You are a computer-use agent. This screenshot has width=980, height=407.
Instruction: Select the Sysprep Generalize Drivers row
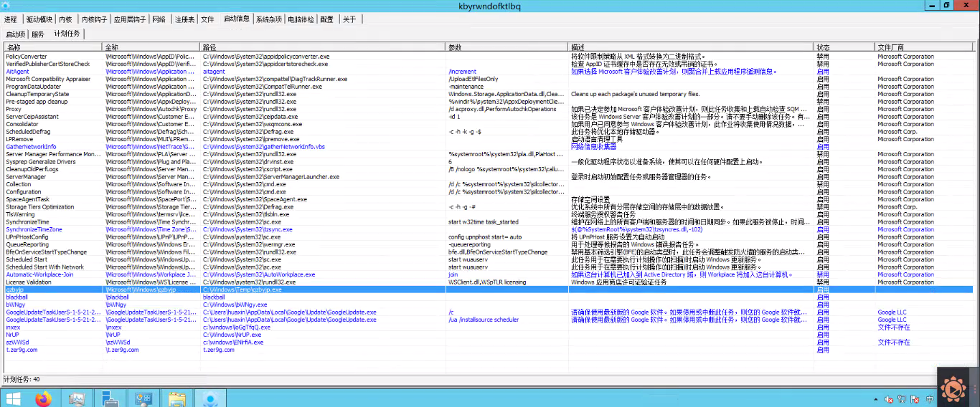pyautogui.click(x=488, y=162)
